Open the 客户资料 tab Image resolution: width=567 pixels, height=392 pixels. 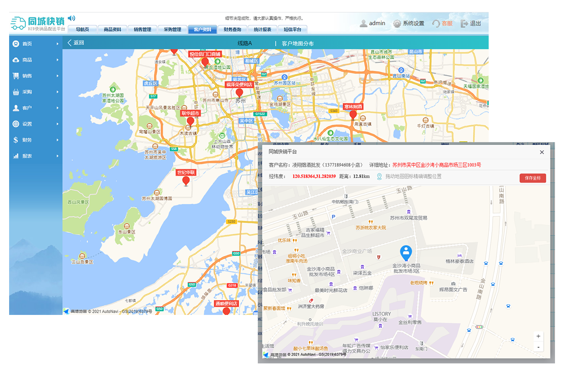(x=202, y=29)
